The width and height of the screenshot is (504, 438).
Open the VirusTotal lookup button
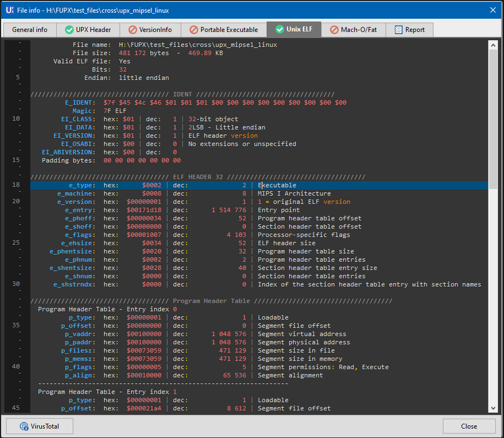[39, 426]
